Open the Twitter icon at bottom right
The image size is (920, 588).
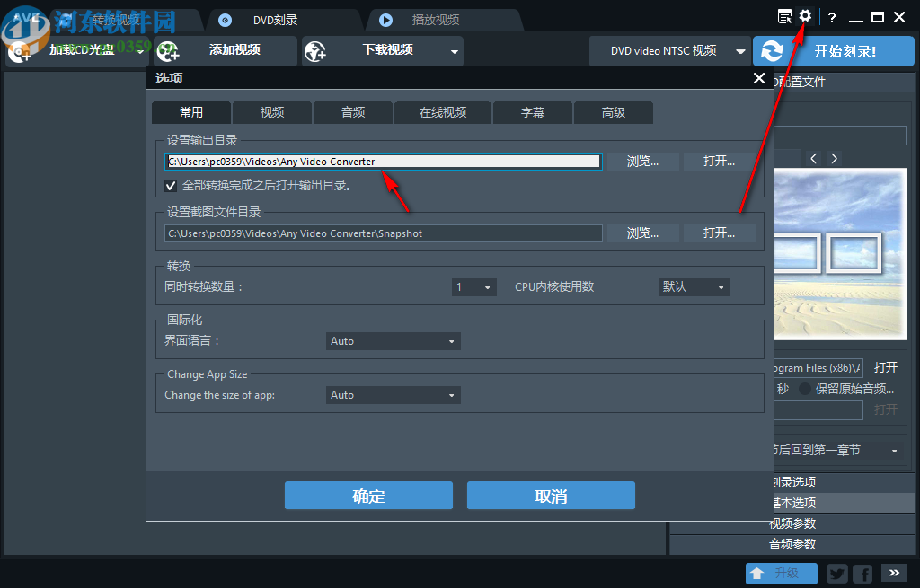coord(836,573)
